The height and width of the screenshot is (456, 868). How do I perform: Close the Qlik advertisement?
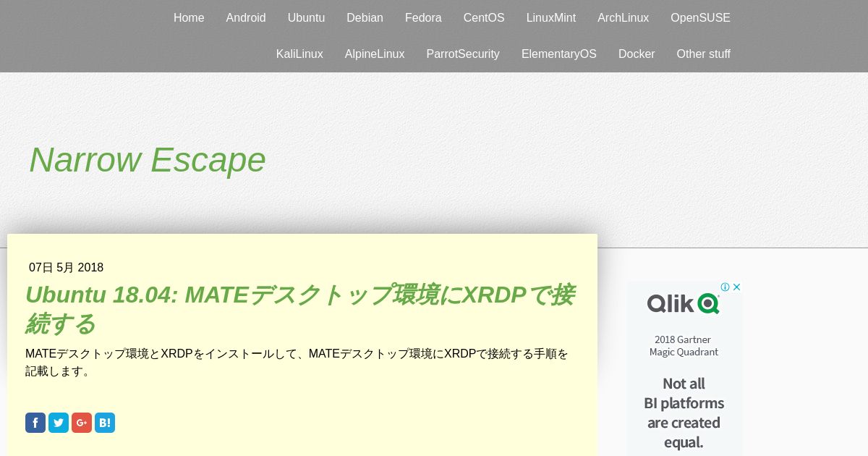(x=736, y=287)
